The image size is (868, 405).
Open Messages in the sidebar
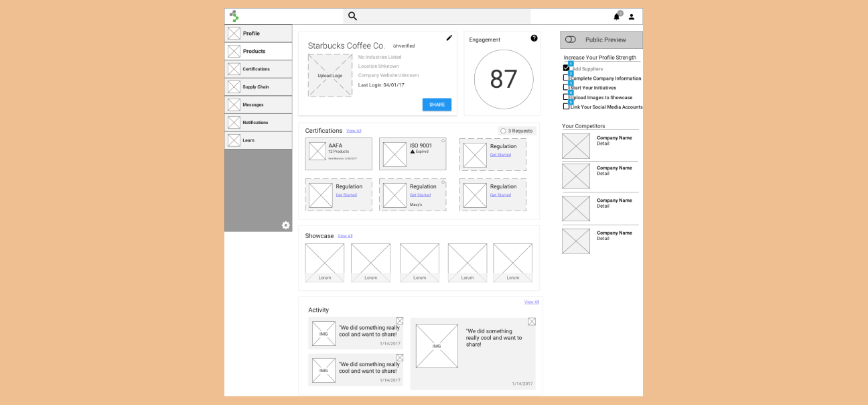[259, 105]
